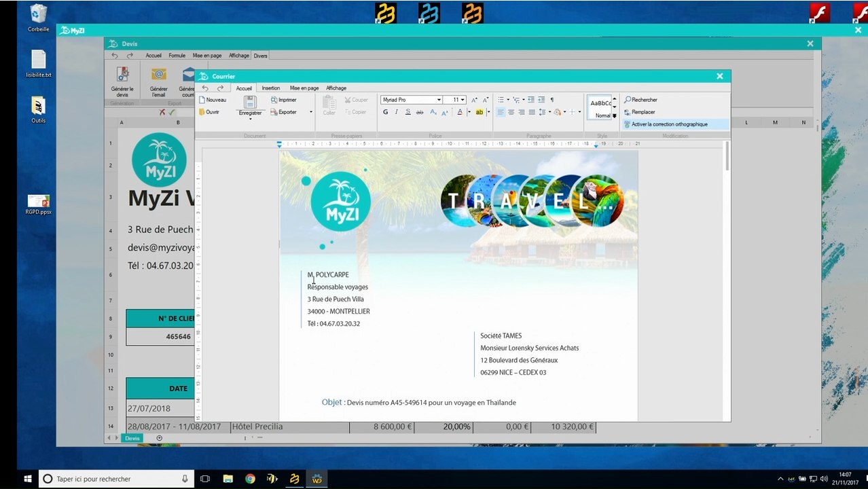This screenshot has width=868, height=489.
Task: Expand the styles gallery arrow
Action: (615, 115)
